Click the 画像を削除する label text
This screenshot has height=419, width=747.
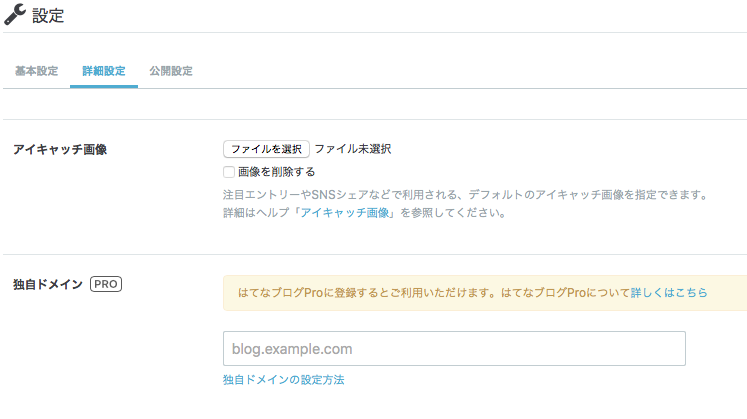point(276,172)
